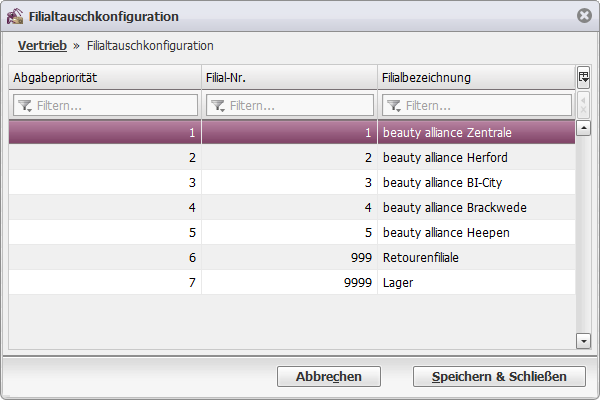Click the filter funnel icon in Filial-Nr.
600x400 pixels.
(218, 105)
